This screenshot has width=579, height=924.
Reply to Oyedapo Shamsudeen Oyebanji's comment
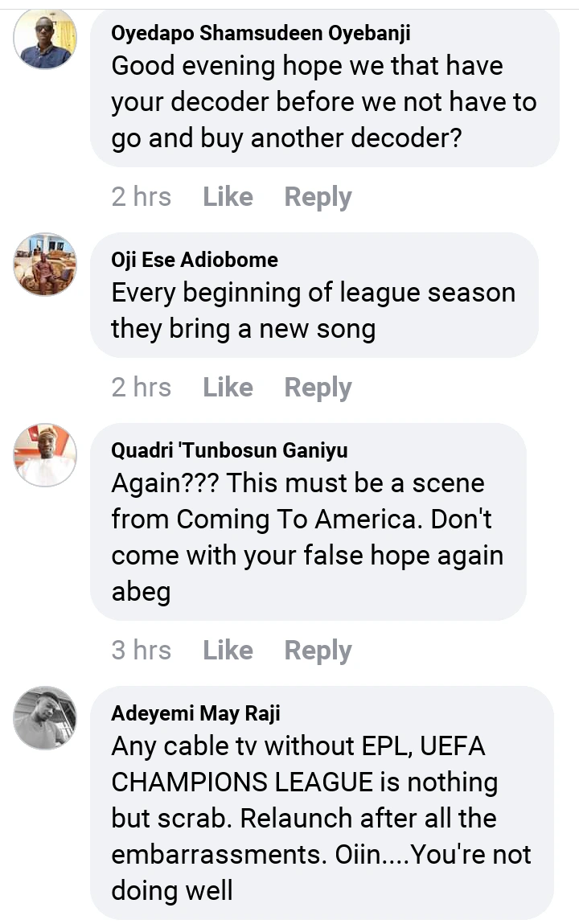click(318, 197)
